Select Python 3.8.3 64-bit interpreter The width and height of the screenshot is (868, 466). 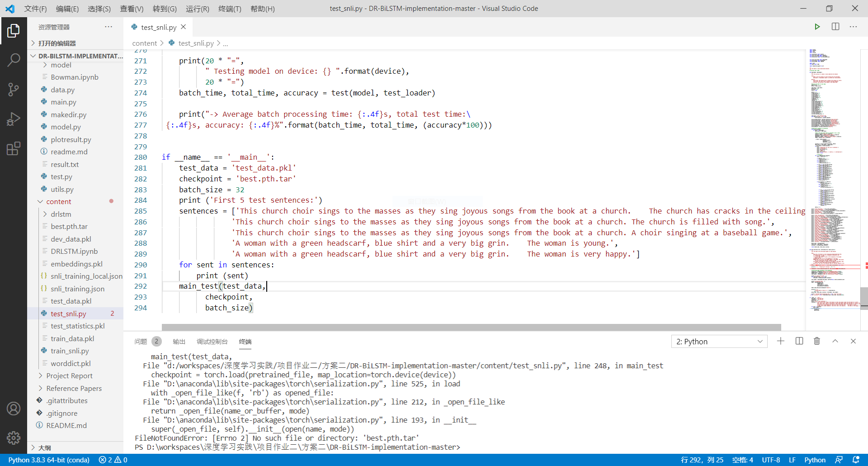(49, 460)
